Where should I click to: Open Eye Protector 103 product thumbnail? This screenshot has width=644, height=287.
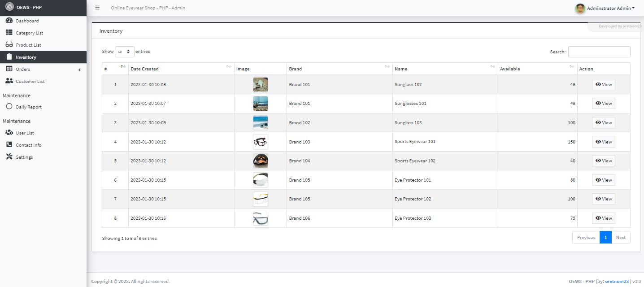[261, 218]
